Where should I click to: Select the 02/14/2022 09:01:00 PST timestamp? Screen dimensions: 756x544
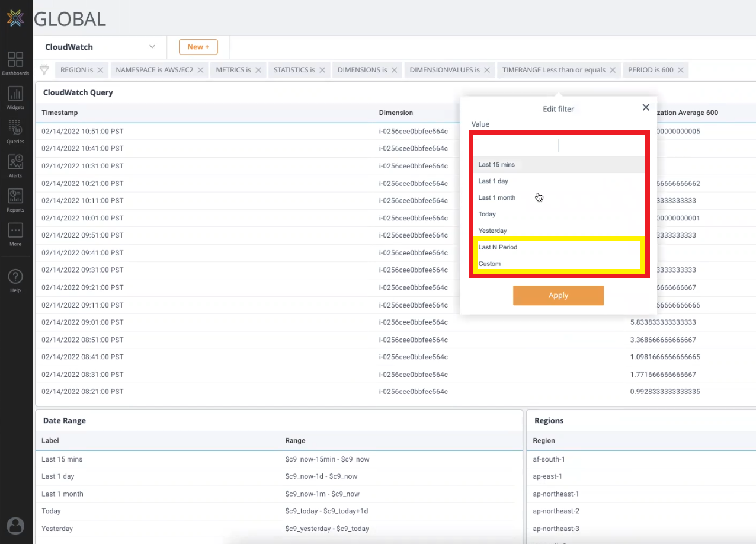tap(82, 322)
